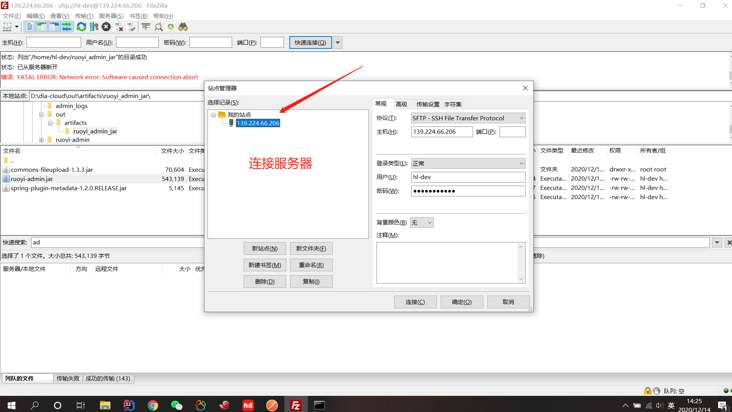Click the quickconnect 密码 field
The height and width of the screenshot is (412, 732).
[211, 42]
